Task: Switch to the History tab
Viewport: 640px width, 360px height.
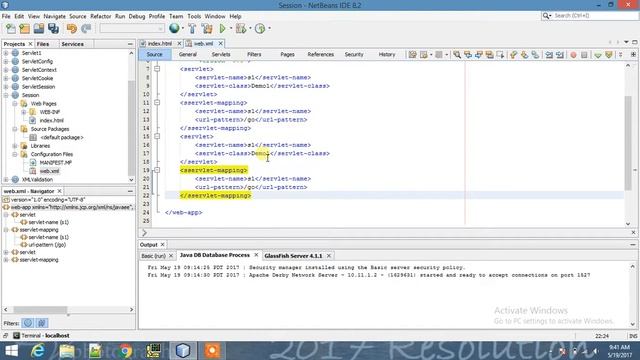Action: click(x=387, y=54)
